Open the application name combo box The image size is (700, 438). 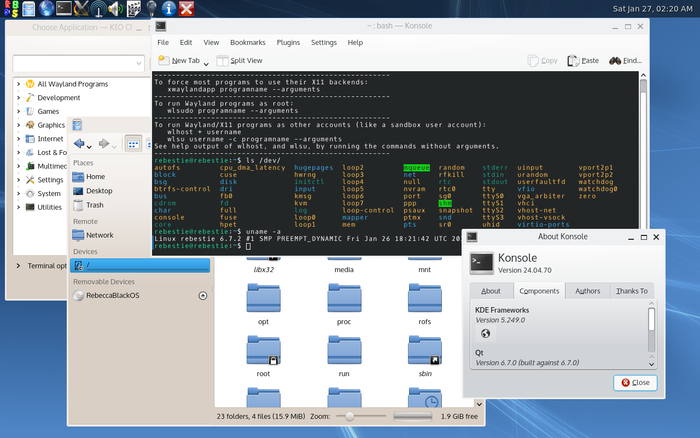[78, 64]
